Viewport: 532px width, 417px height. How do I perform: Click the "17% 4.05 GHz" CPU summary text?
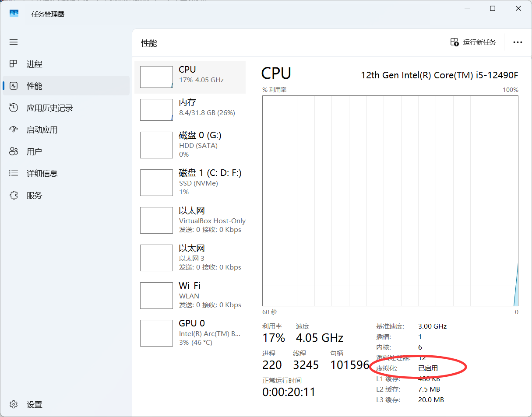click(x=201, y=80)
